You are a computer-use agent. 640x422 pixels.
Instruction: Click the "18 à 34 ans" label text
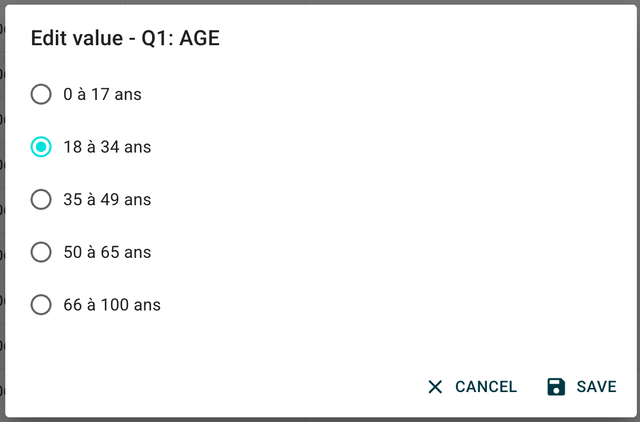click(107, 147)
